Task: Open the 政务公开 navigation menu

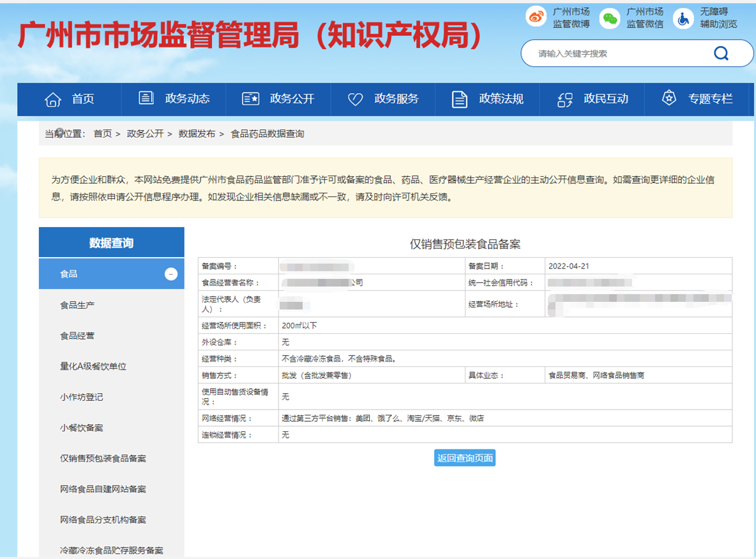Action: [278, 100]
